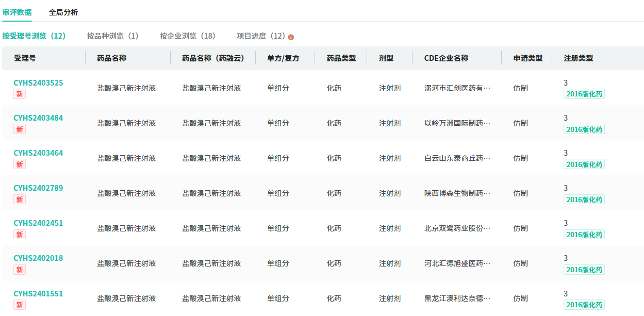Click company 陕西博森生物制药… cell
The width and height of the screenshot is (644, 316).
coord(457,193)
